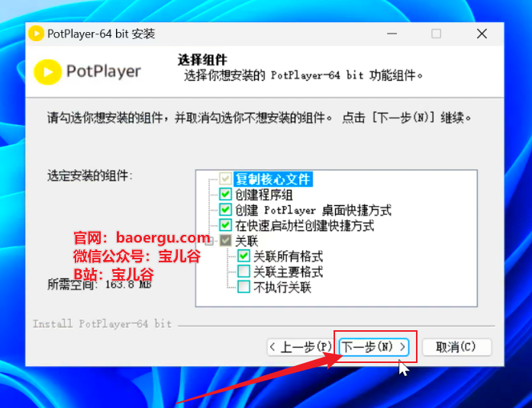
Task: Uncheck 创建 PotPlayer 桌面快捷方式 checkbox
Action: 225,210
